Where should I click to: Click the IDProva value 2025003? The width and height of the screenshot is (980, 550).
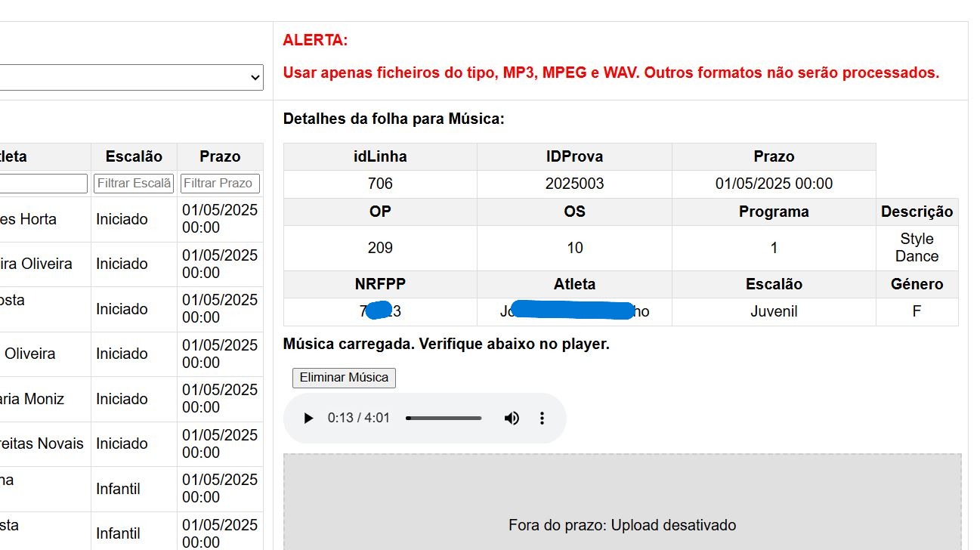(x=574, y=184)
